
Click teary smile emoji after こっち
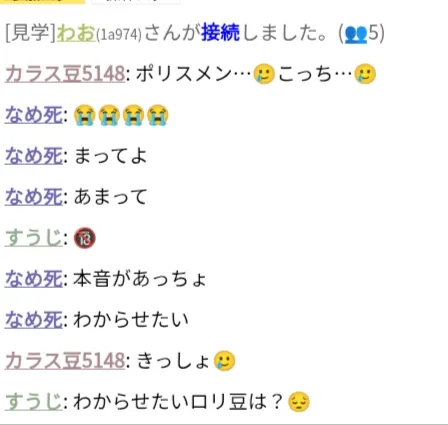coord(365,74)
